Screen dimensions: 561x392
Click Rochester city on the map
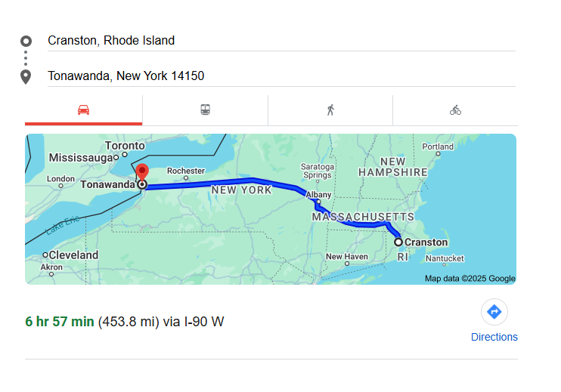point(186,171)
